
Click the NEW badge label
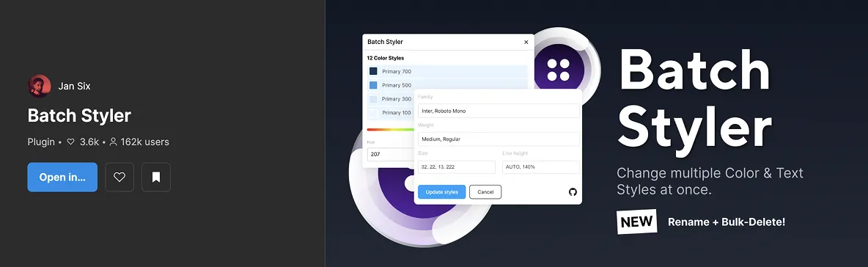point(636,222)
